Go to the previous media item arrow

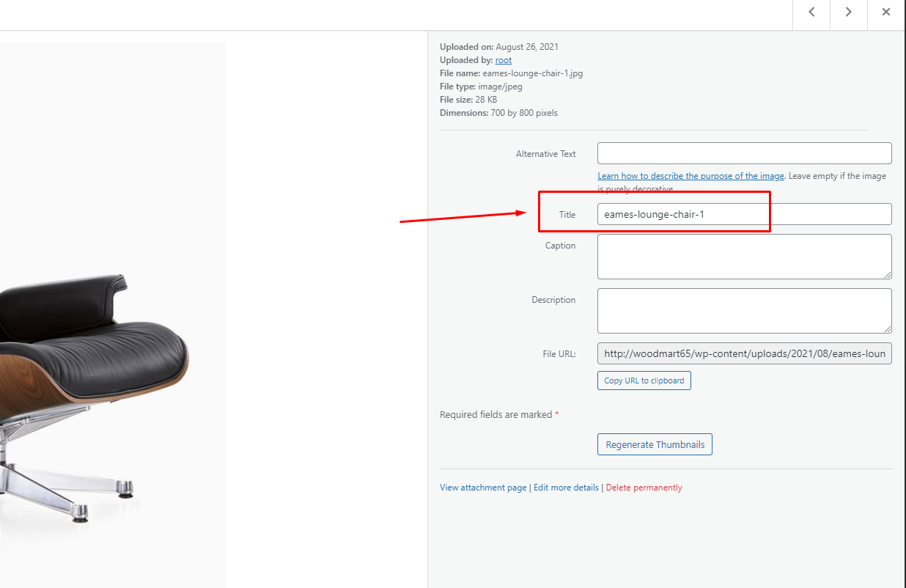[812, 12]
